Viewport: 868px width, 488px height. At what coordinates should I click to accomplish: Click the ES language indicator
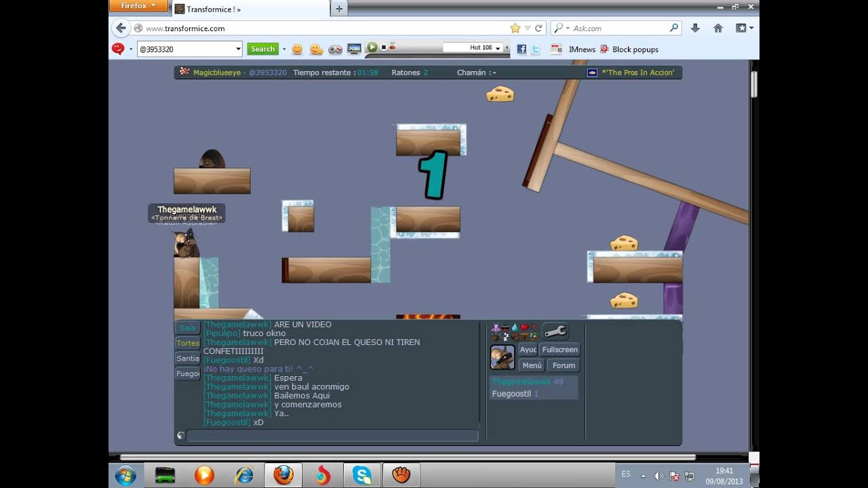[x=626, y=474]
